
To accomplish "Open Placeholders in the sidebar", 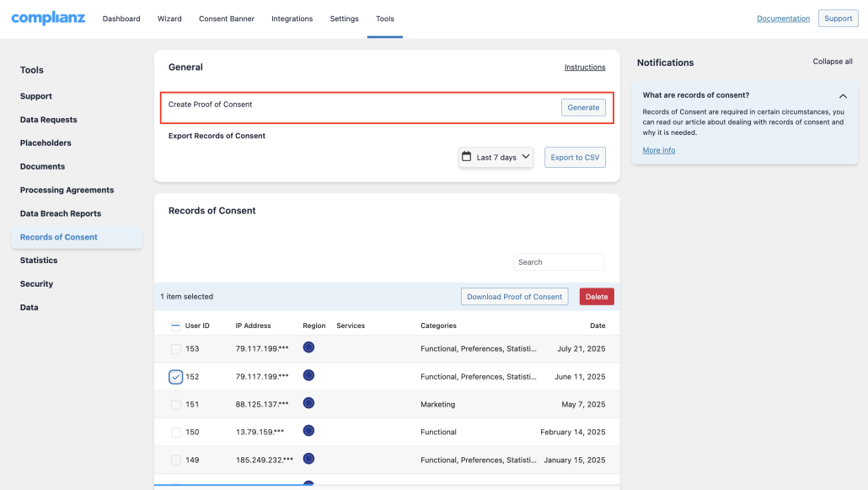I will [46, 143].
